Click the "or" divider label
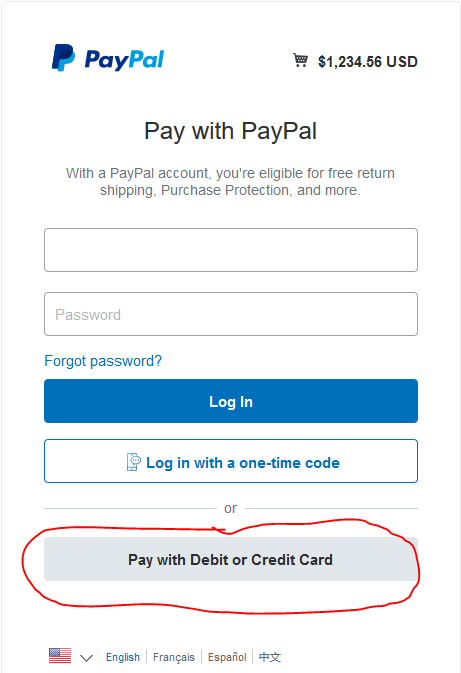 (230, 509)
